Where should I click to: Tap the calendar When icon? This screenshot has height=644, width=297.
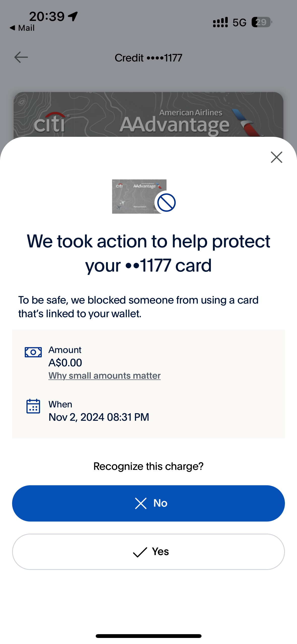click(x=33, y=406)
